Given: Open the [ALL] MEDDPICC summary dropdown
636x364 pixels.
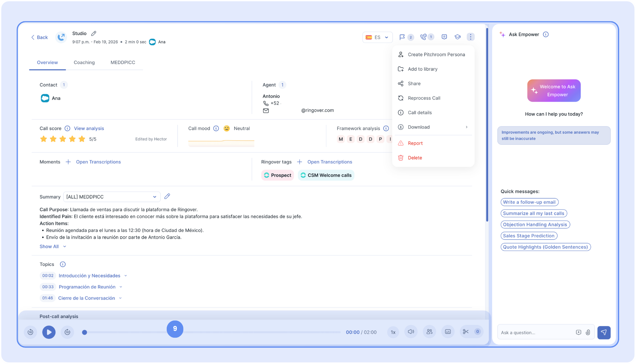Looking at the screenshot, I should 111,197.
